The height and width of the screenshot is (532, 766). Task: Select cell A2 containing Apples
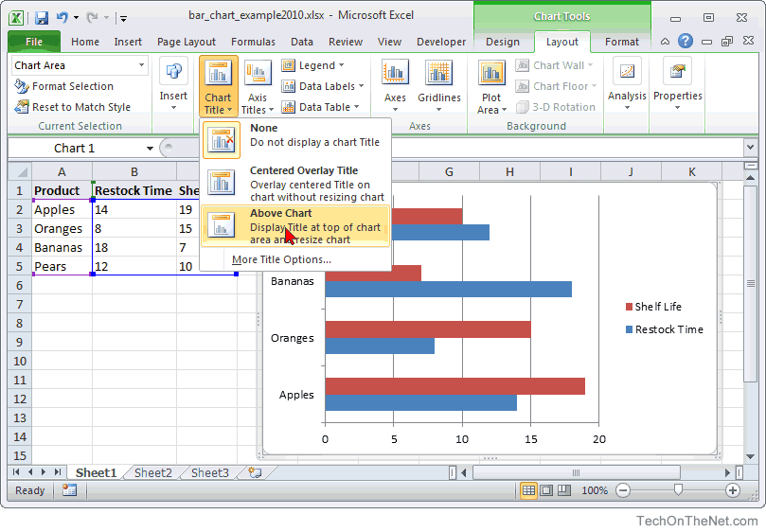pos(62,209)
